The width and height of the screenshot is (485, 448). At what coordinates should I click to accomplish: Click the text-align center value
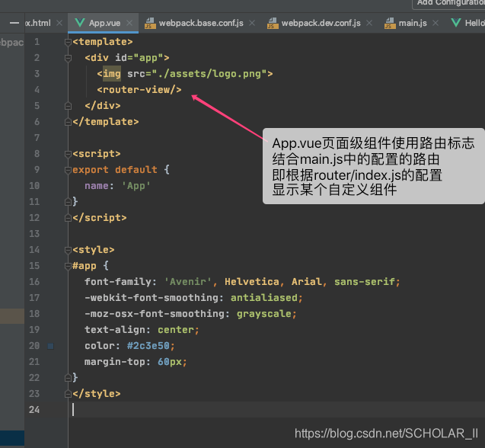click(176, 330)
